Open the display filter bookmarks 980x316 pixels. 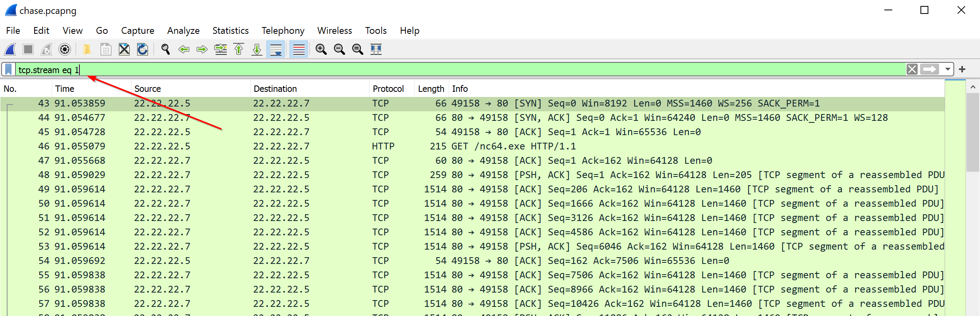click(x=8, y=70)
